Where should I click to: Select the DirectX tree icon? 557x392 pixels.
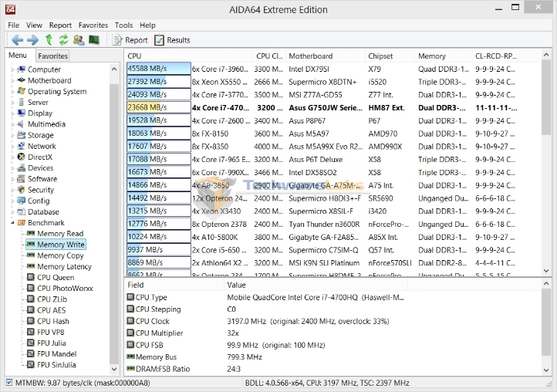coord(22,157)
